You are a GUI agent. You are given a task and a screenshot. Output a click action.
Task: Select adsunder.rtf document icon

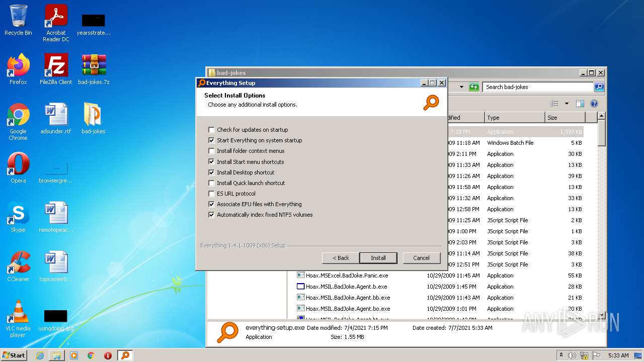point(56,119)
